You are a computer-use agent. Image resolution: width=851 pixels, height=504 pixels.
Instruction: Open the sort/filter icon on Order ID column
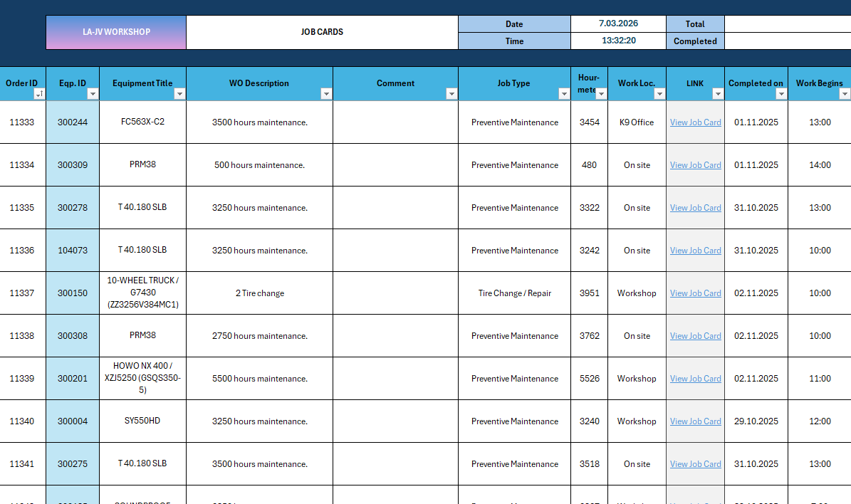point(40,93)
